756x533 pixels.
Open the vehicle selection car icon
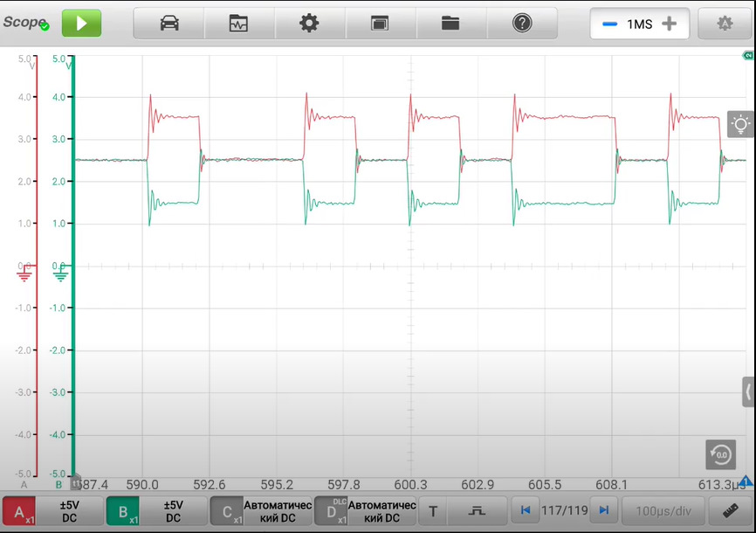(x=169, y=24)
